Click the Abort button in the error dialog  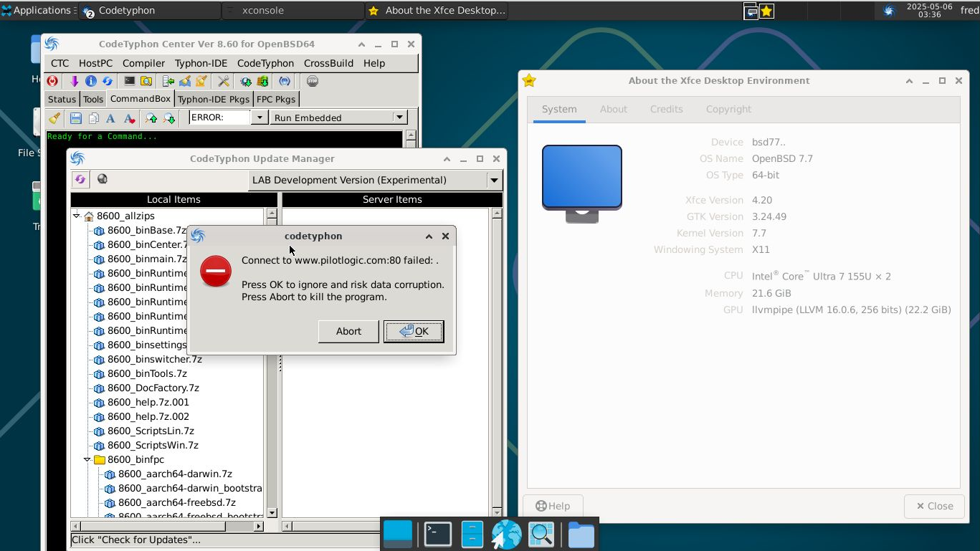click(x=348, y=331)
